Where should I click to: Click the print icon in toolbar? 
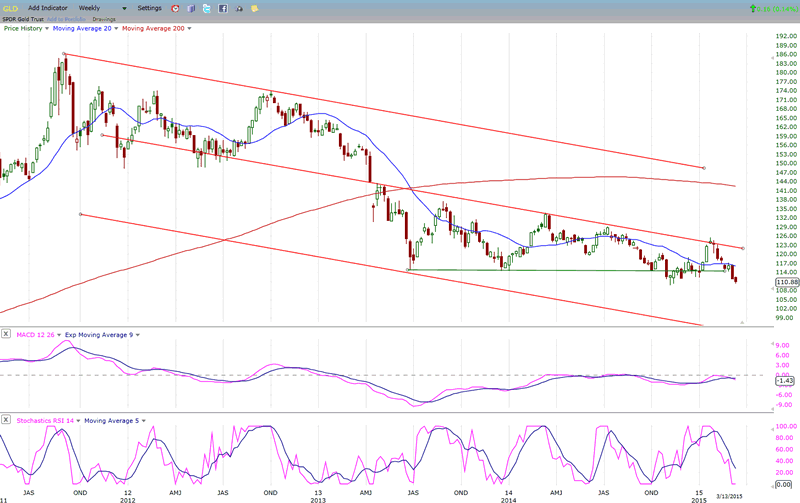[237, 8]
